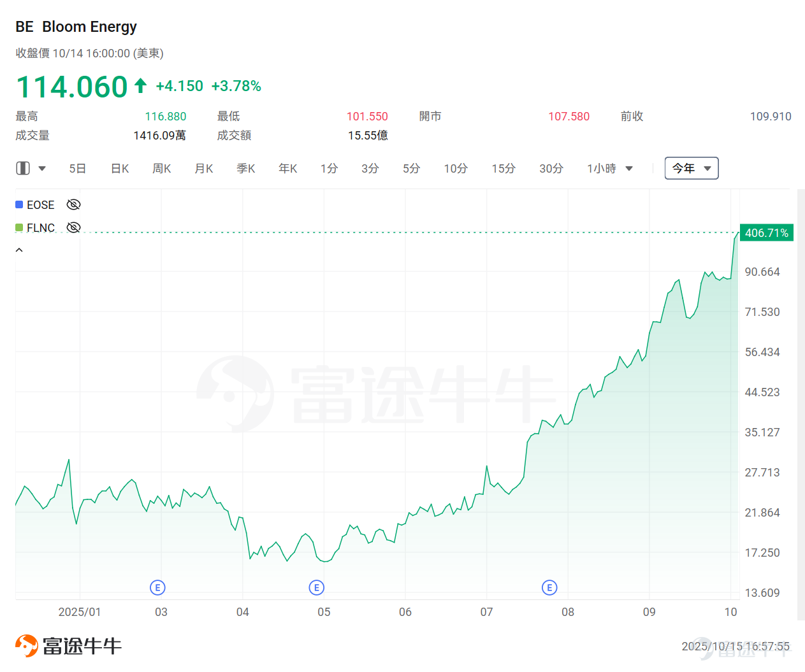The width and height of the screenshot is (805, 672).
Task: Click the BE Bloom Energy title
Action: (76, 27)
